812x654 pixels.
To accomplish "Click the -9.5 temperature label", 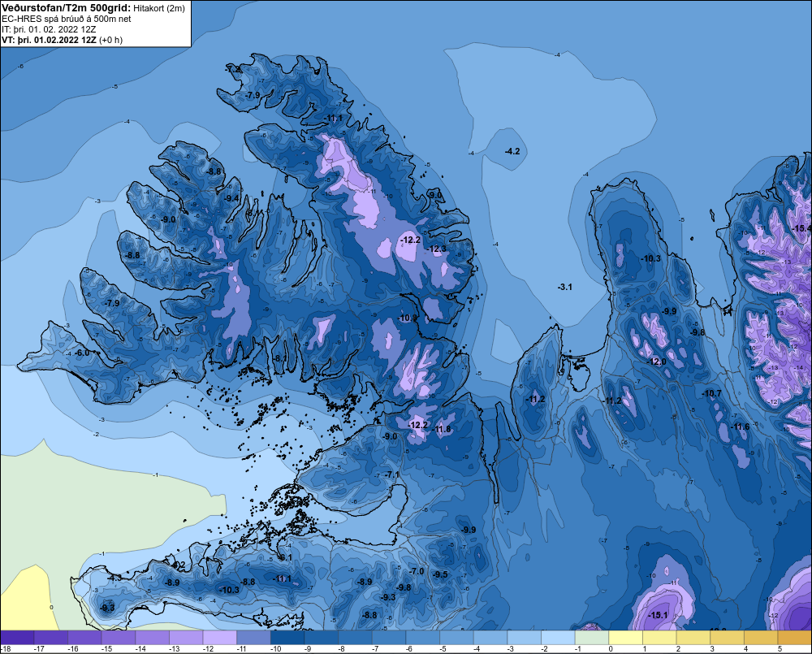I will (440, 574).
